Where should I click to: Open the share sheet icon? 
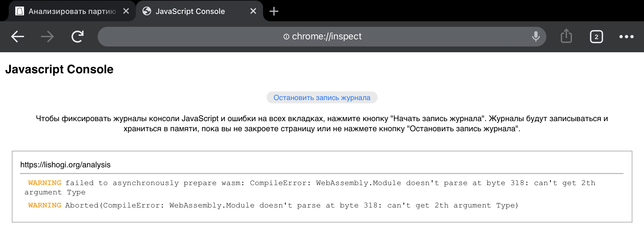coord(566,36)
